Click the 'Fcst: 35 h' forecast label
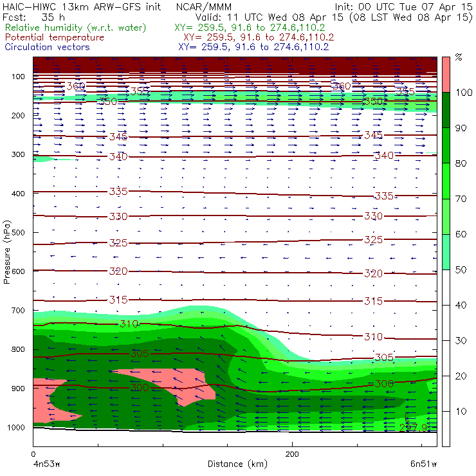Image resolution: width=476 pixels, height=476 pixels. pyautogui.click(x=33, y=17)
